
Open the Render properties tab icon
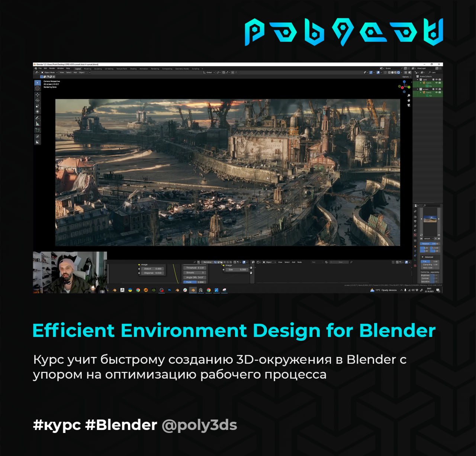[415, 217]
